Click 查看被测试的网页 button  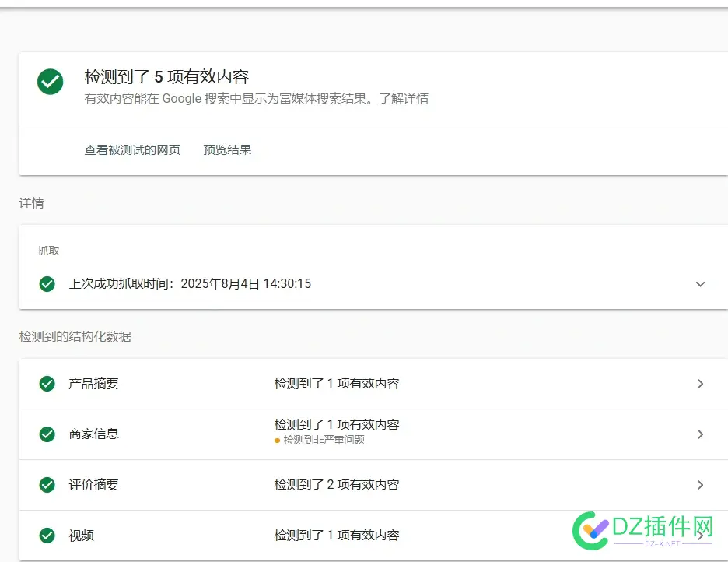point(132,149)
